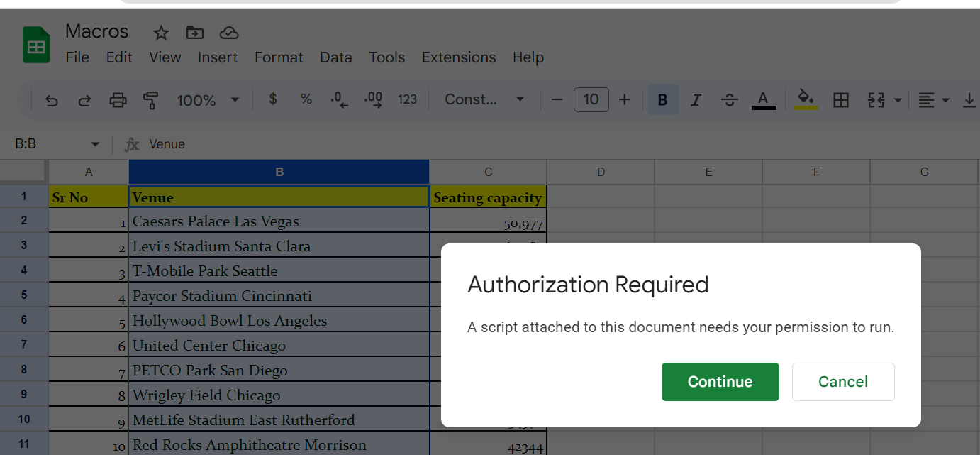Image resolution: width=980 pixels, height=455 pixels.
Task: Select column F header
Action: 816,172
